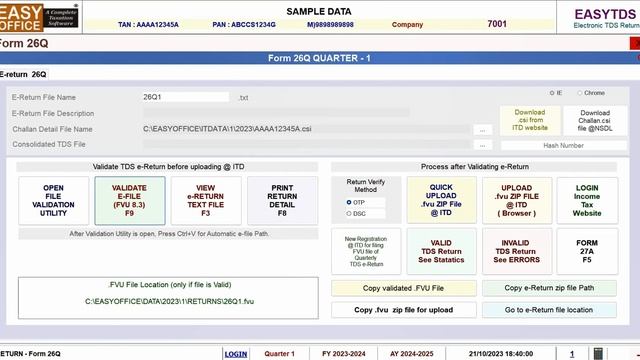Image resolution: width=640 pixels, height=360 pixels.
Task: Choose DSC as return verify method
Action: 349,213
